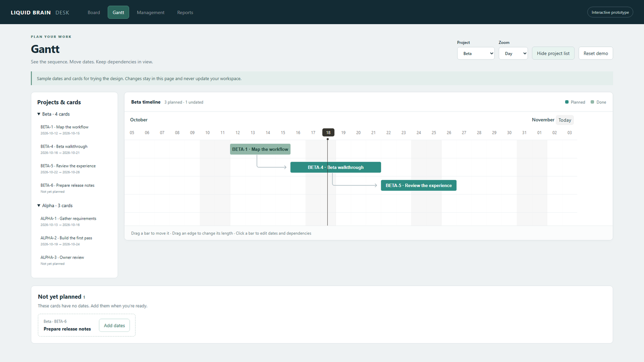The height and width of the screenshot is (362, 644).
Task: Click the Interactive prototype badge
Action: [x=610, y=12]
